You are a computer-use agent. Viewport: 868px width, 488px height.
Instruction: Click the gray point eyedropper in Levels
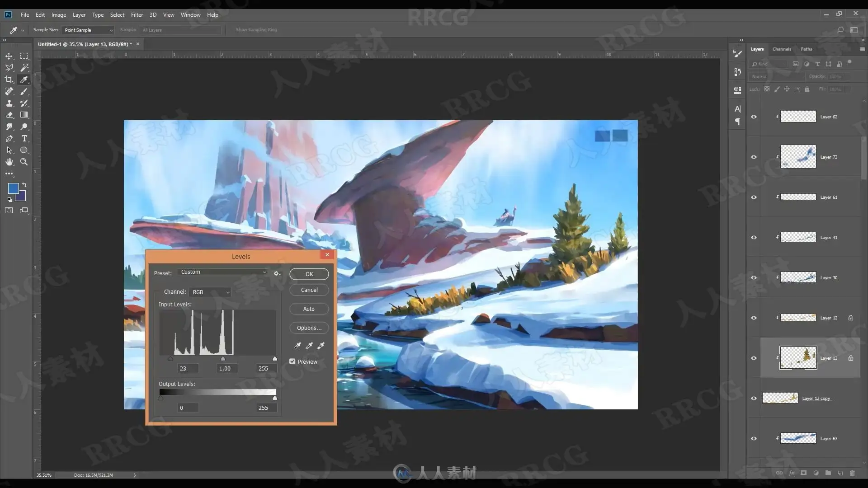(309, 346)
